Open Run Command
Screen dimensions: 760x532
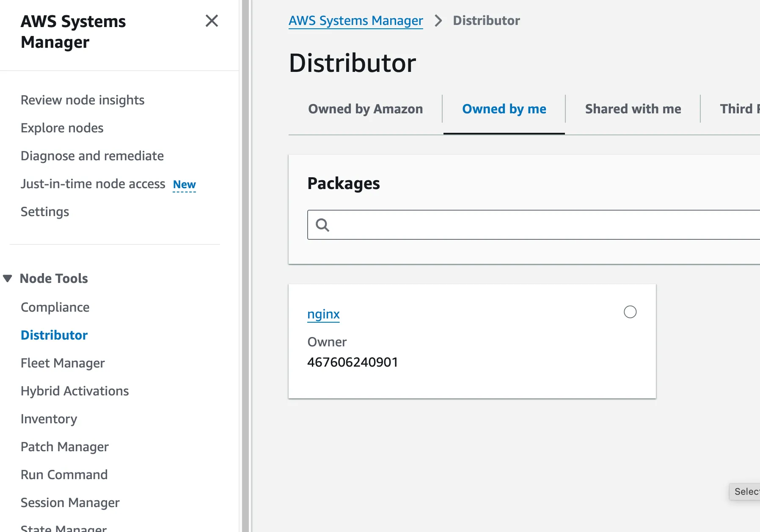pyautogui.click(x=64, y=475)
